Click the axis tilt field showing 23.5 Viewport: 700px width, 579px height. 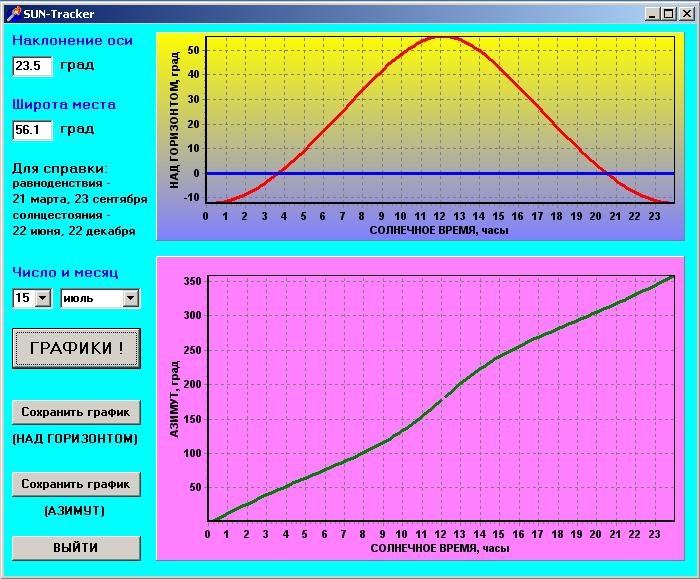(x=31, y=66)
